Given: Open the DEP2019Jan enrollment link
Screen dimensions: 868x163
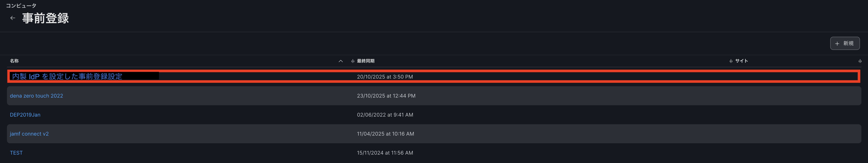Looking at the screenshot, I should 25,115.
